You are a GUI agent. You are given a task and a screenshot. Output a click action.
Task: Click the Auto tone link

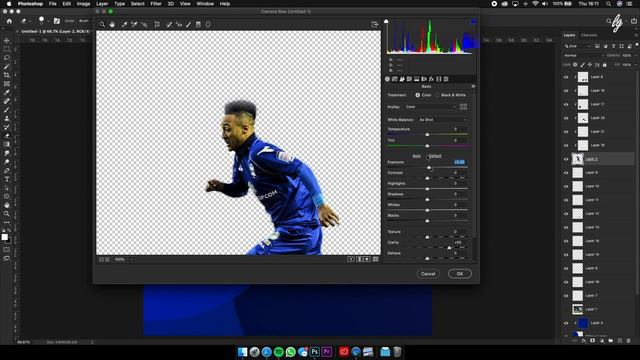pos(416,156)
